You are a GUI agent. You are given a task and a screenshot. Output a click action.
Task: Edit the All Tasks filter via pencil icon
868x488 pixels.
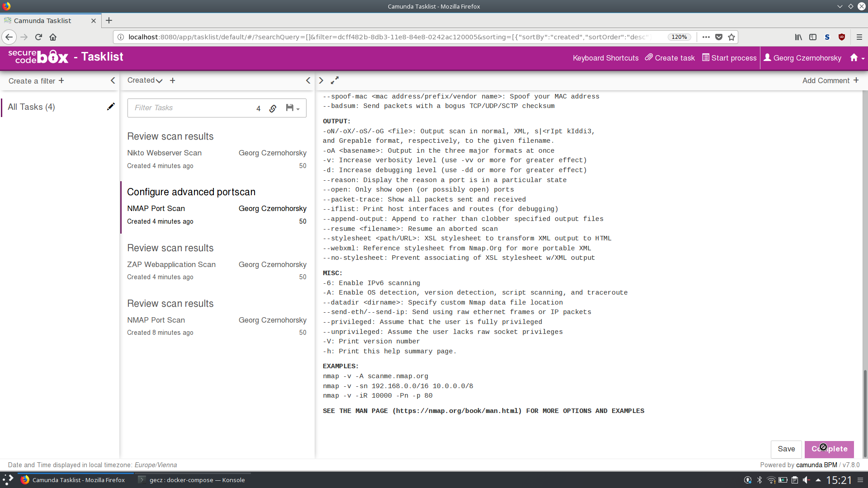coord(111,107)
